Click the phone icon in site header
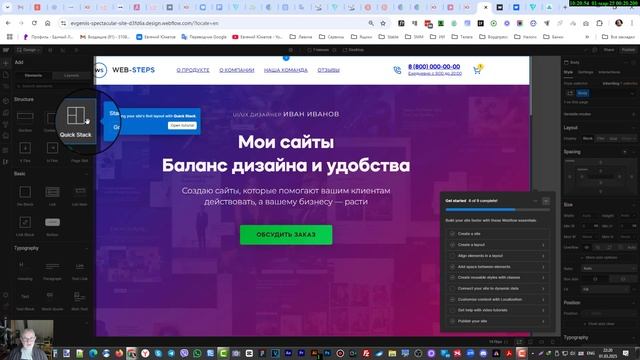Viewport: 640px width, 360px height. click(397, 70)
